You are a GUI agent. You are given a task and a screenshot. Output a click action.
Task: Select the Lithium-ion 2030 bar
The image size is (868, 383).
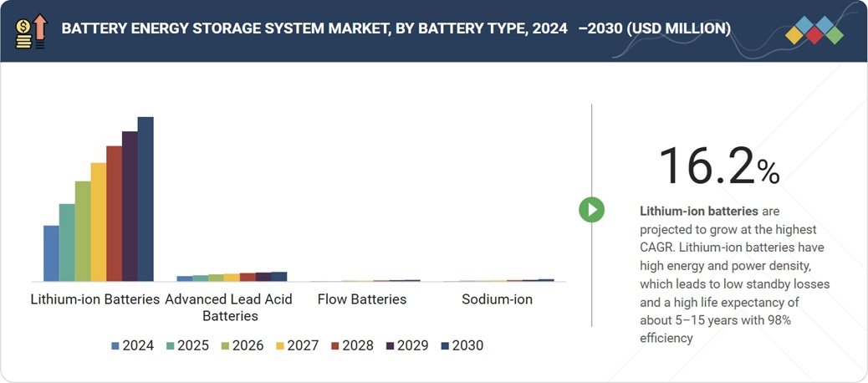[146, 199]
